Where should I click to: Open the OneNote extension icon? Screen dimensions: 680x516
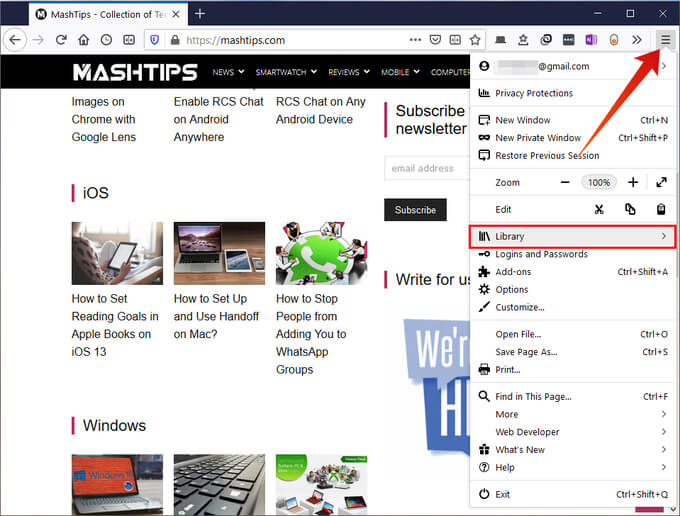coord(591,40)
